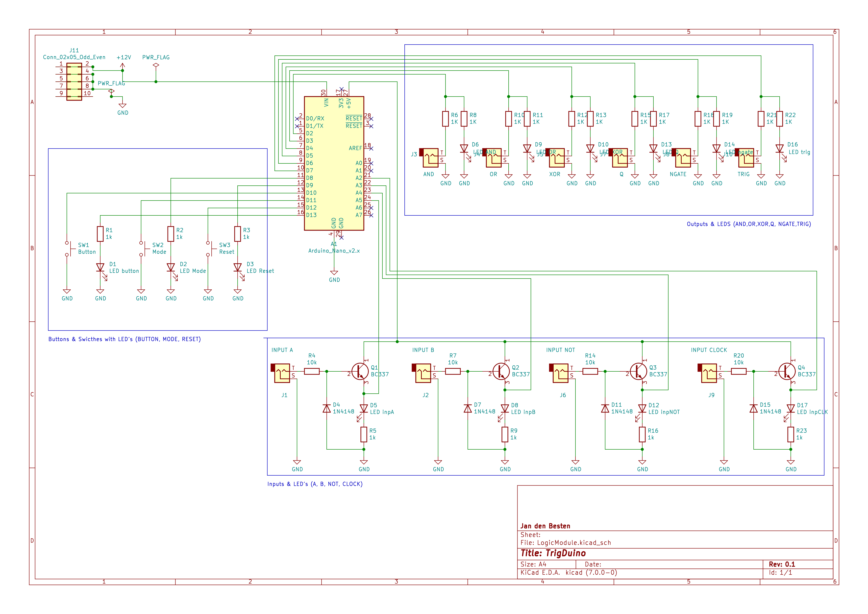Select resistor R5 1k symbol
This screenshot has height=614, width=868.
(x=364, y=435)
